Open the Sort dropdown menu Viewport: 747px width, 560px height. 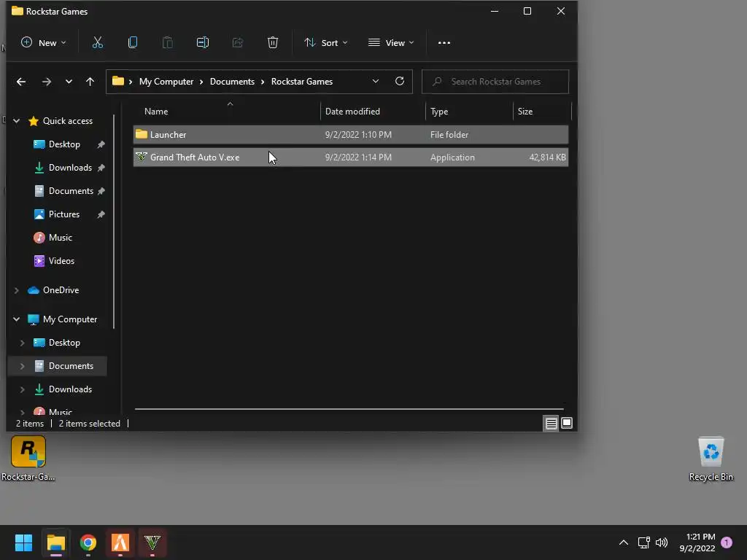point(326,43)
